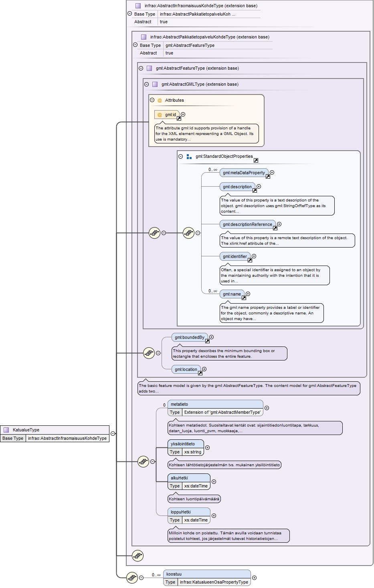Screen dimensions: 374x588
Task: Expand gml:name element
Action: click(248, 294)
